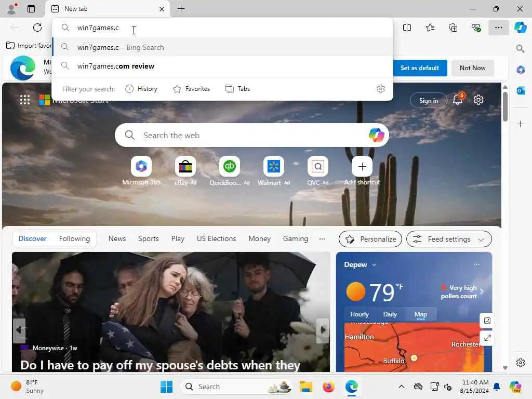532x399 pixels.
Task: Open the US Elections tab
Action: pos(216,239)
